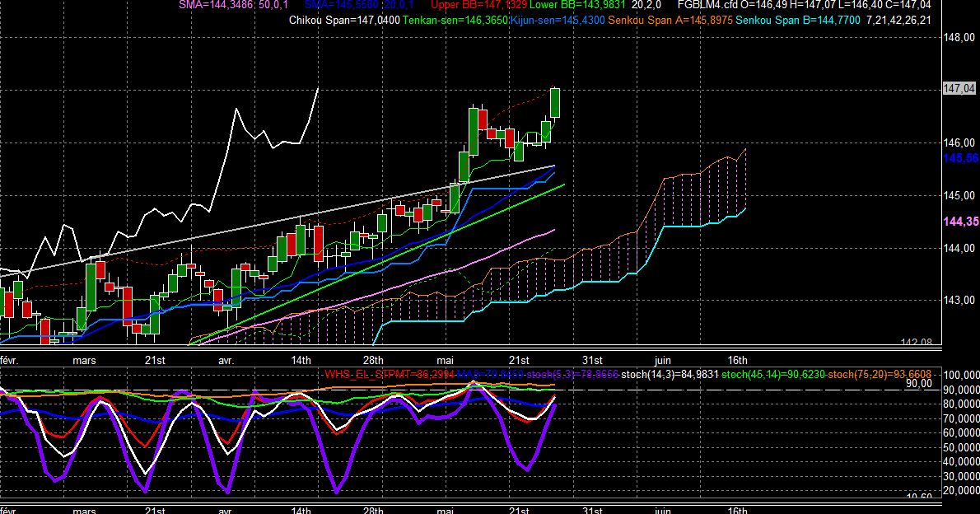Click the 14th date label on main chart
The image size is (980, 514).
[301, 360]
